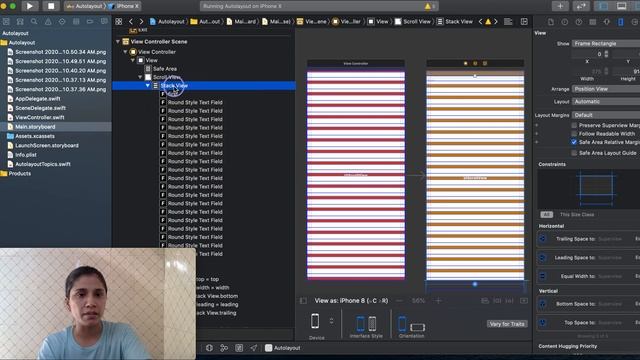Open the Arrange Position View dropdown
Viewport: 640px width, 360px height.
pos(606,89)
